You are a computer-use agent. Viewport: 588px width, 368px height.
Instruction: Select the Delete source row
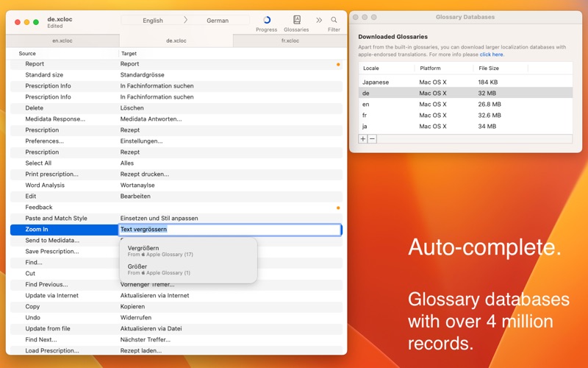[x=176, y=107]
